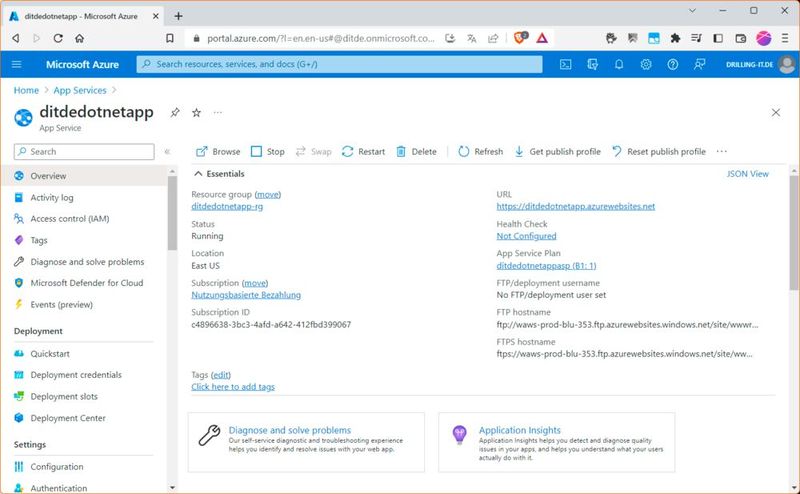Pin ditdedotnetapp to dashboard
The height and width of the screenshot is (494, 800).
click(x=175, y=112)
